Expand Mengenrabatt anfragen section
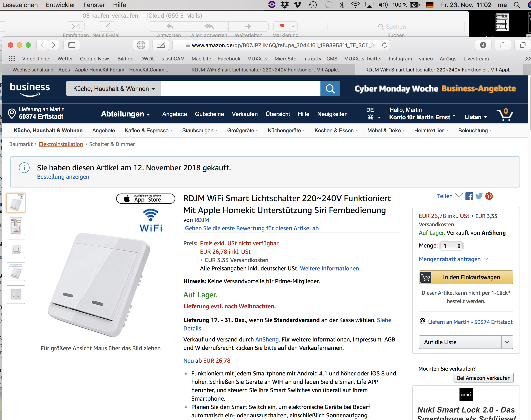531x420 pixels. (x=453, y=259)
